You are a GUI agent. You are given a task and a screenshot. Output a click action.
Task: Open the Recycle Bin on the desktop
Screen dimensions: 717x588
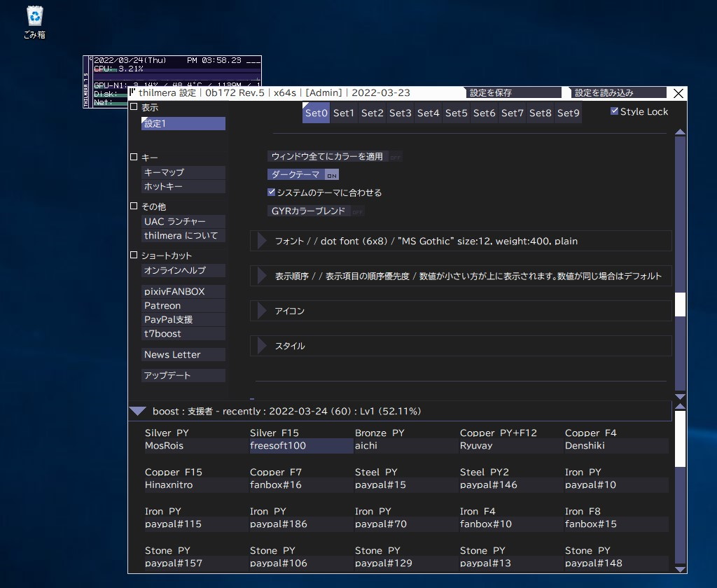click(x=33, y=15)
